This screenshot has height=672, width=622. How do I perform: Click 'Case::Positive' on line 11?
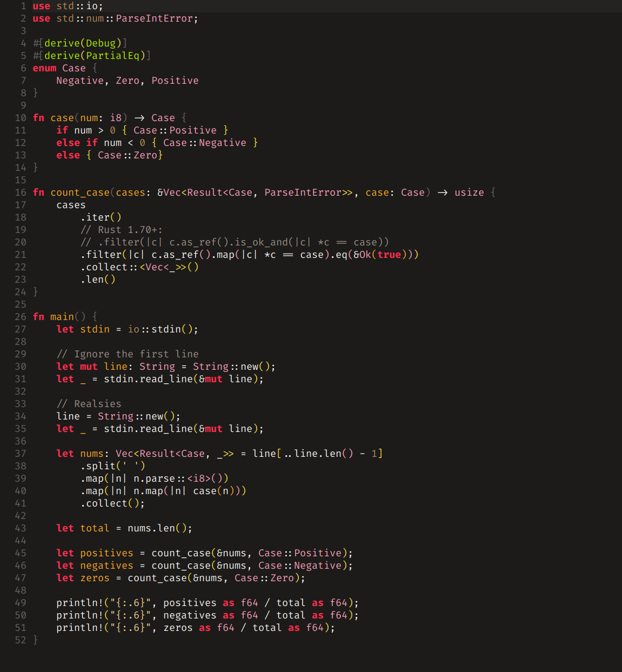[x=175, y=130]
